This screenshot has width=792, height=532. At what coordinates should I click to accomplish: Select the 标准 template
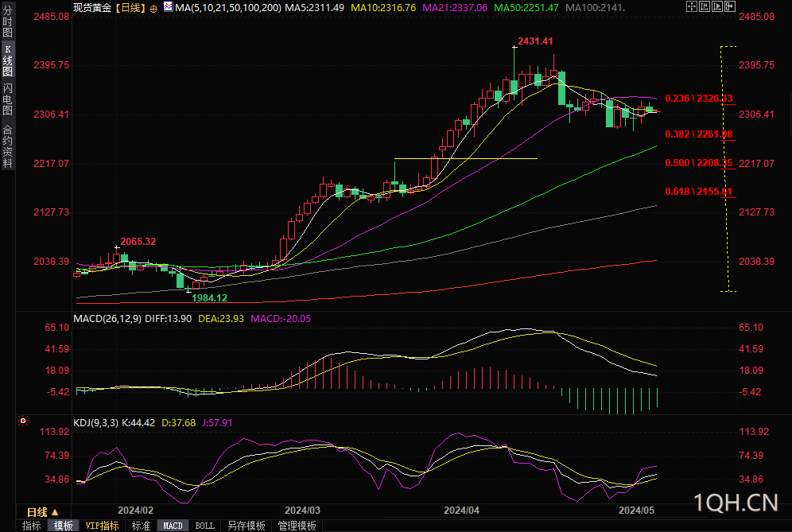click(x=141, y=526)
